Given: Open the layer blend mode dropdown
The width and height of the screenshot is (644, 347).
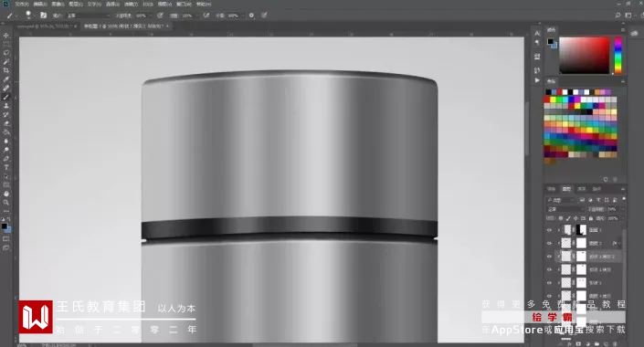Looking at the screenshot, I should (566, 209).
